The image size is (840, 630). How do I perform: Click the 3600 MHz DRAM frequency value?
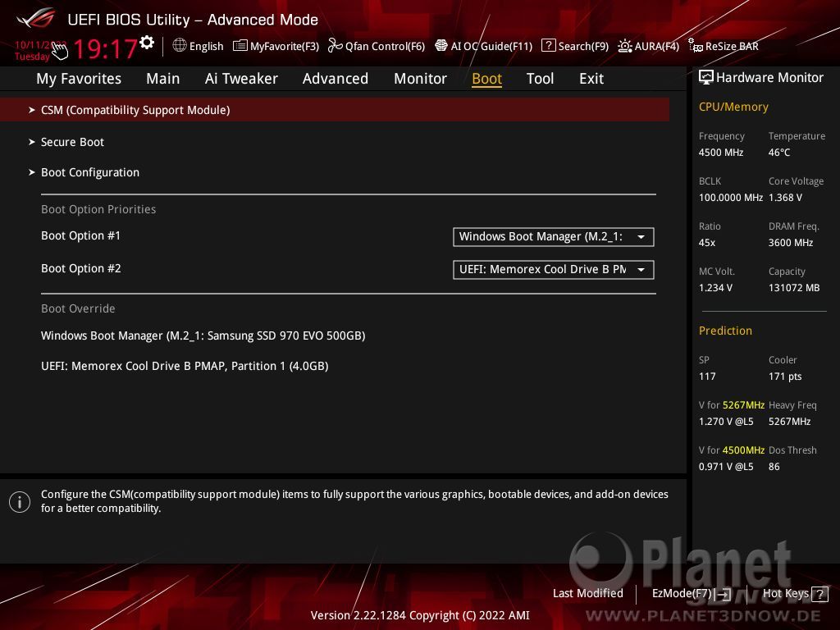791,243
